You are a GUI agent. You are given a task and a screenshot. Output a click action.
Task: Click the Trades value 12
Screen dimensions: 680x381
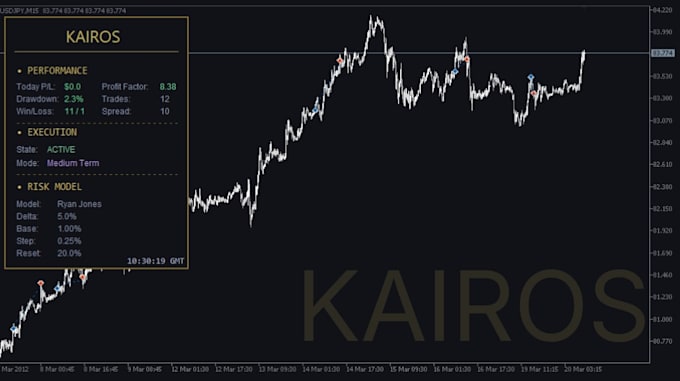tap(165, 99)
